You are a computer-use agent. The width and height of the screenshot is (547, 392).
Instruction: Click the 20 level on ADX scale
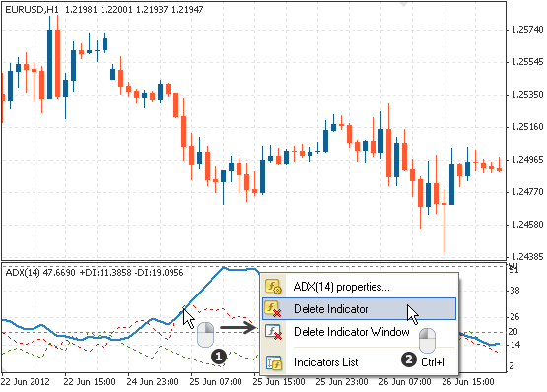point(513,332)
